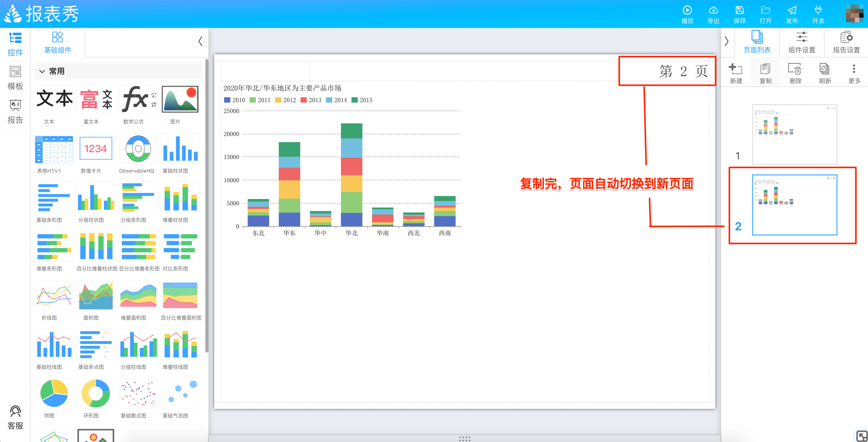This screenshot has width=868, height=442.
Task: Pick the 环形图 donut chart component
Action: (96, 393)
